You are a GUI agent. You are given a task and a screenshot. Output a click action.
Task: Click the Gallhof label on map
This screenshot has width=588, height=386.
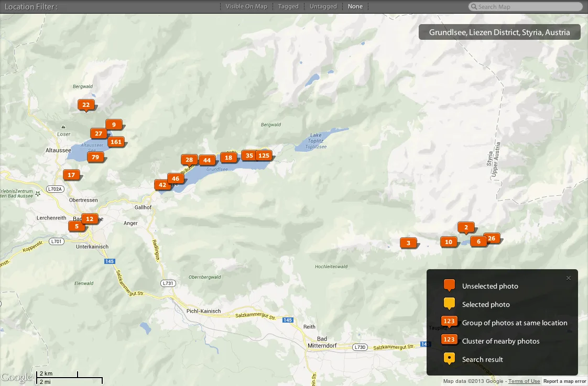[143, 207]
